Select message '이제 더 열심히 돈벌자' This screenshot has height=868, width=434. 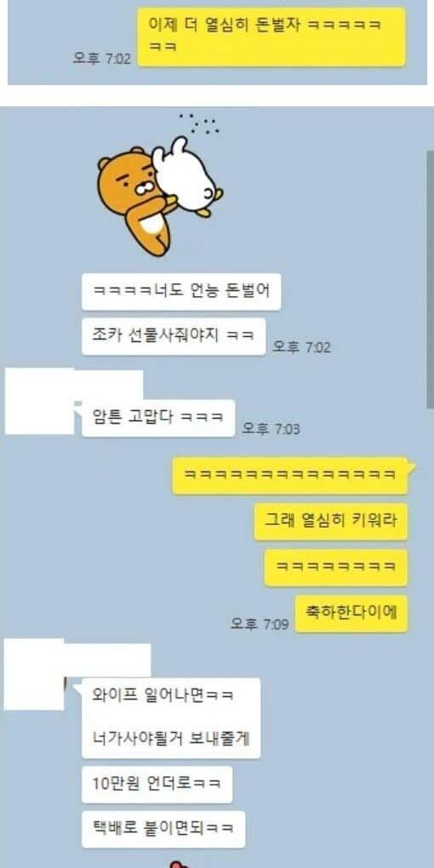tap(271, 37)
